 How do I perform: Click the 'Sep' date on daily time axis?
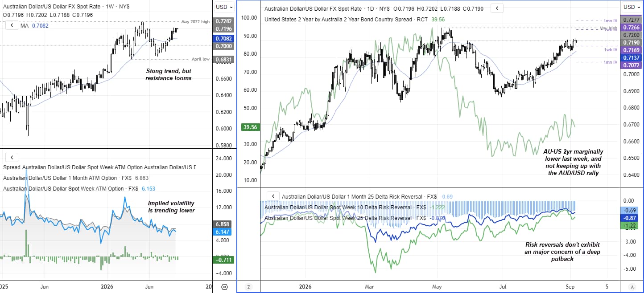[570, 287]
